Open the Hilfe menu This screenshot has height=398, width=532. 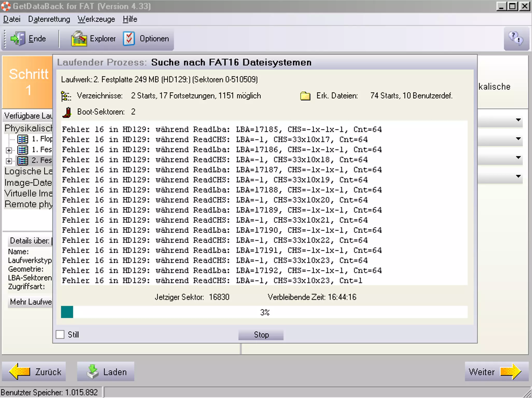130,19
